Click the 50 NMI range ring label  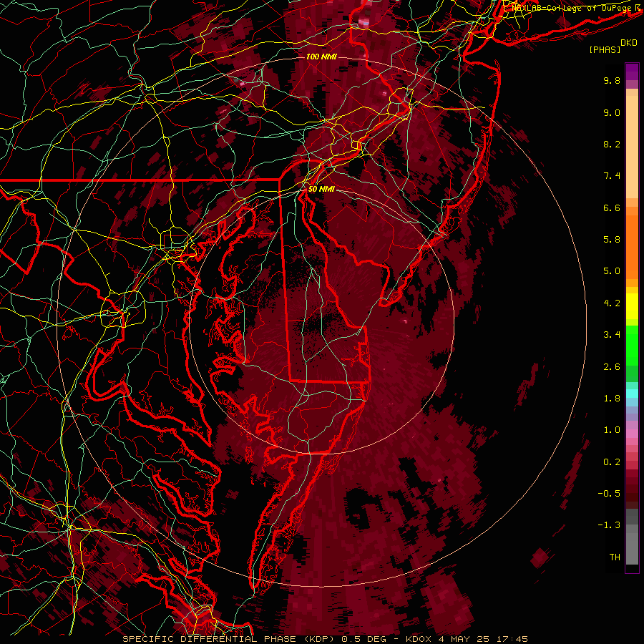(321, 190)
